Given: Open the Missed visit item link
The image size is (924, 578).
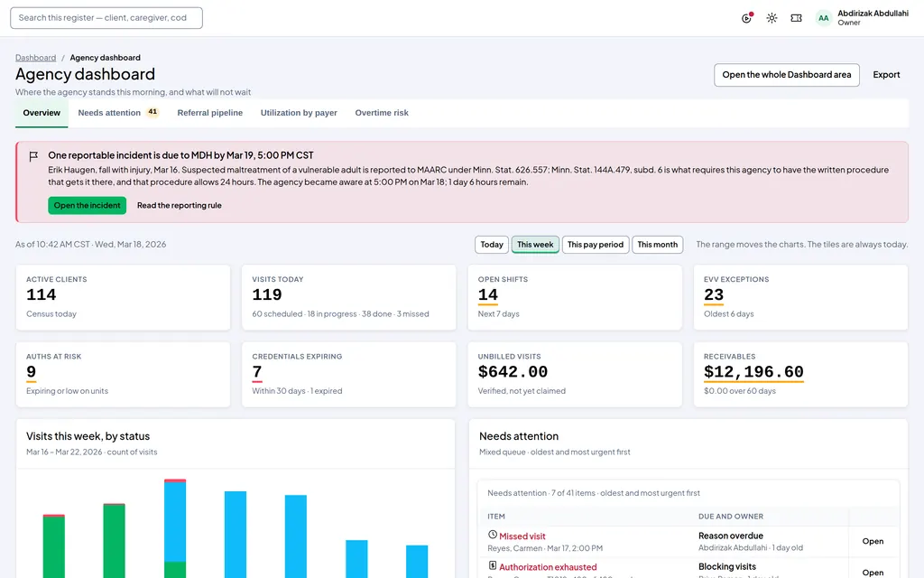Looking at the screenshot, I should pos(522,536).
